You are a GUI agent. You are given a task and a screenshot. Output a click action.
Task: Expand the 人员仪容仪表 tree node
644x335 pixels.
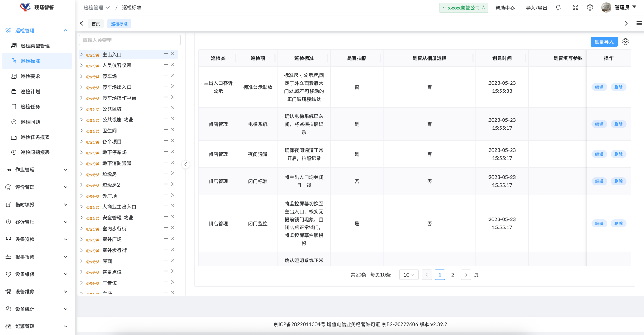coord(82,65)
